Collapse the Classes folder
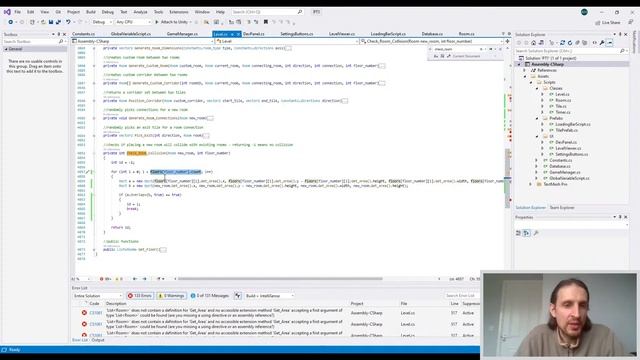 (537, 88)
